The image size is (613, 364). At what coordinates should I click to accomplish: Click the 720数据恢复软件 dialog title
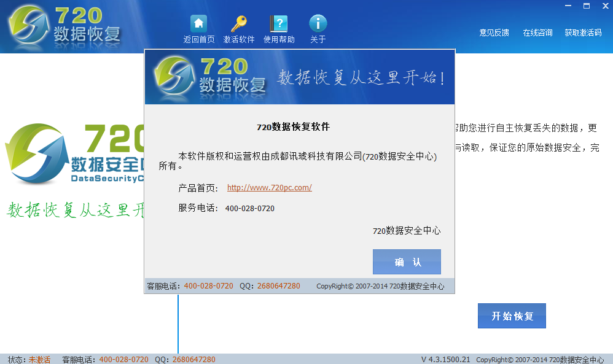tap(293, 126)
